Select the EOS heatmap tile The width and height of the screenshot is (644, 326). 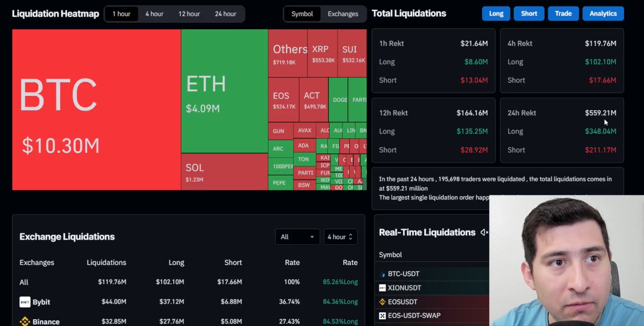coord(284,100)
